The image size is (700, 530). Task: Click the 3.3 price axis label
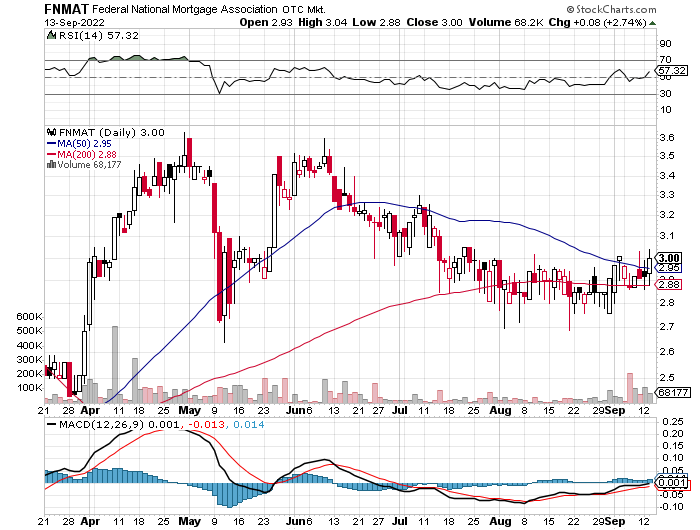667,195
